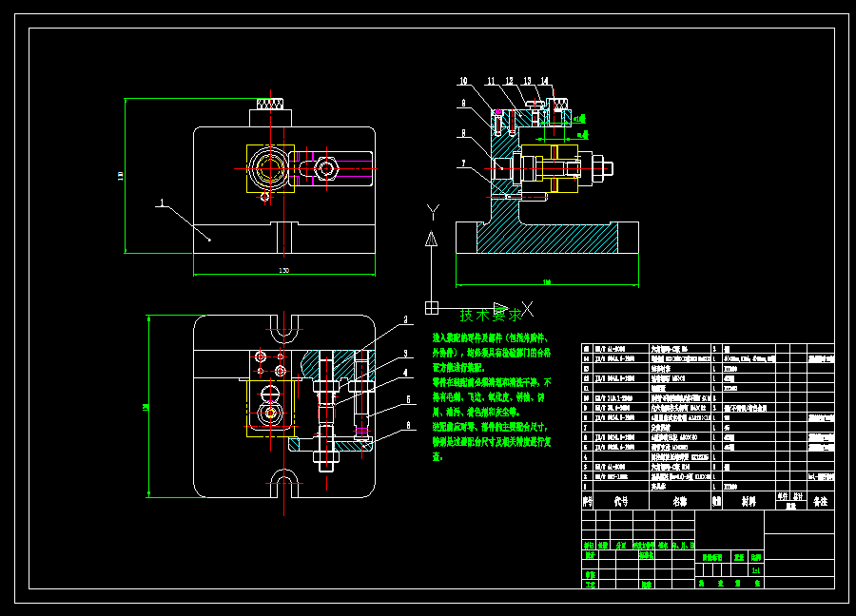
Task: Select balloon number 14 on section view
Action: (x=544, y=81)
